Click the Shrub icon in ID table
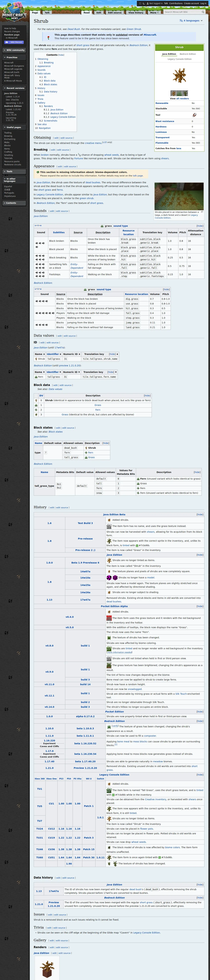This screenshot has width=210, height=980. point(36,359)
